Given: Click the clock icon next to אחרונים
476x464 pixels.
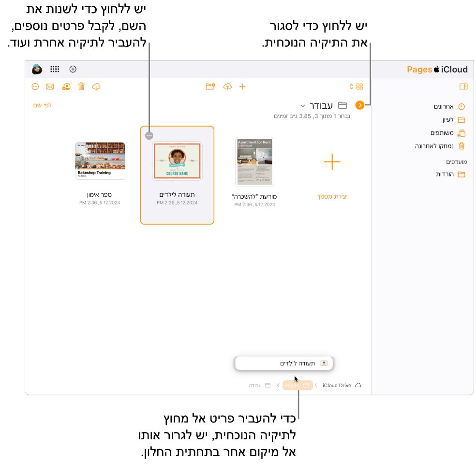Looking at the screenshot, I should (x=461, y=107).
